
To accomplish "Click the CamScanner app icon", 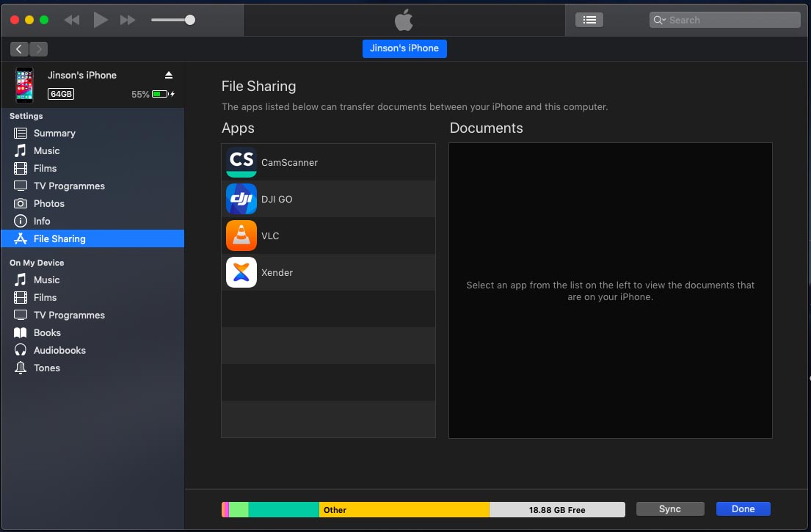I will (241, 162).
